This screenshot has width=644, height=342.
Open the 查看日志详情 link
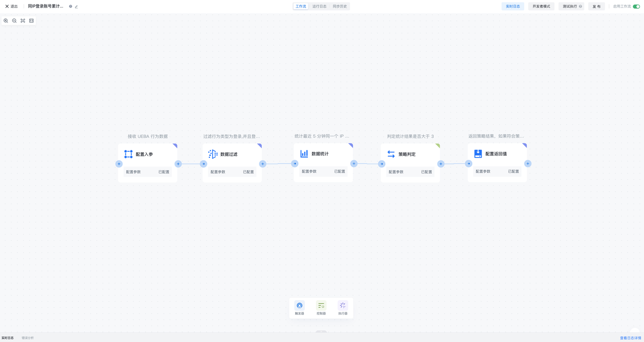[x=630, y=338]
